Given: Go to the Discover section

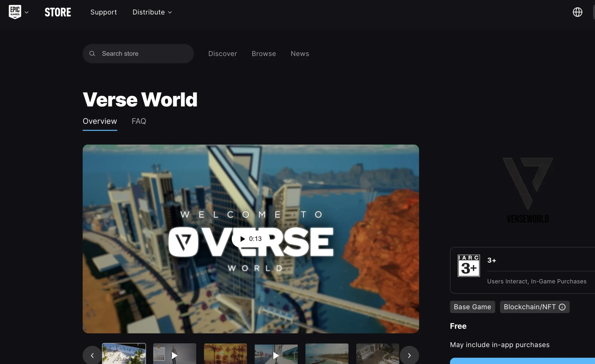Looking at the screenshot, I should [223, 54].
